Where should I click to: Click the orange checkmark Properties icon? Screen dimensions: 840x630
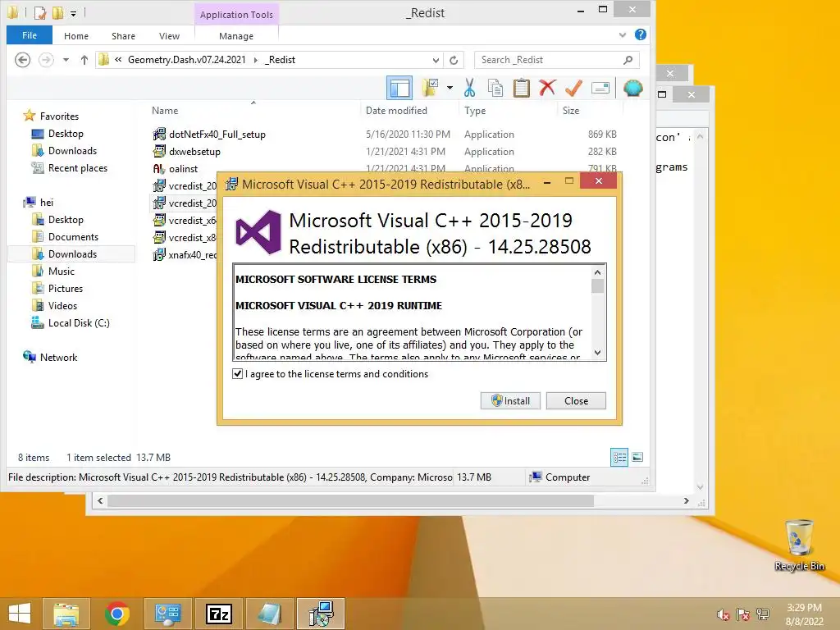pos(573,88)
